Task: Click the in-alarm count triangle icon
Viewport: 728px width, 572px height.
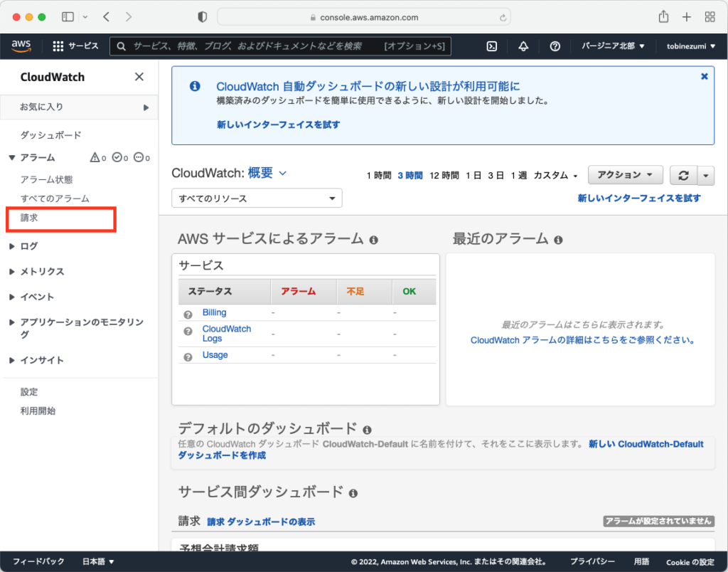Action: point(95,157)
